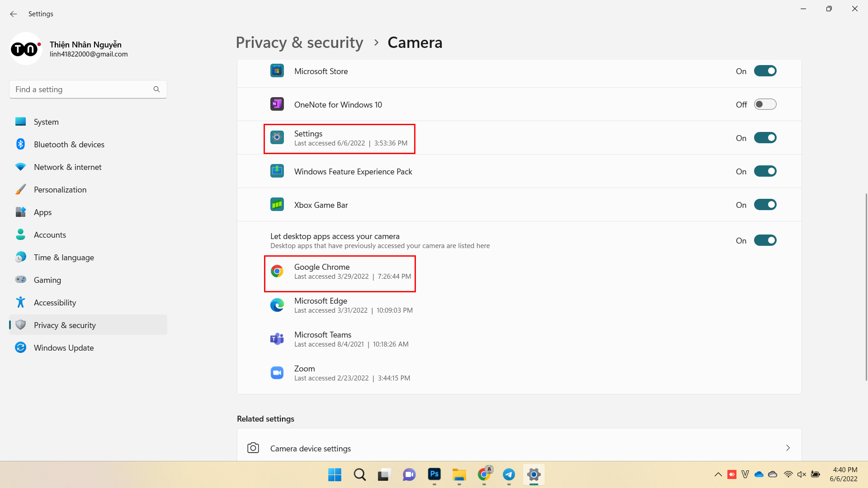The image size is (868, 488).
Task: Open Network & internet settings
Action: 67,167
